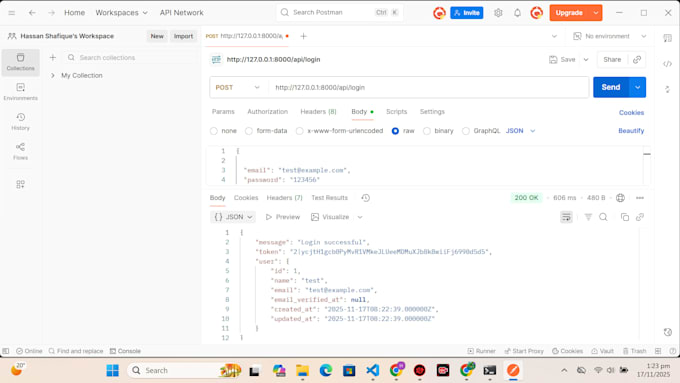Open response history clock icon

click(366, 198)
